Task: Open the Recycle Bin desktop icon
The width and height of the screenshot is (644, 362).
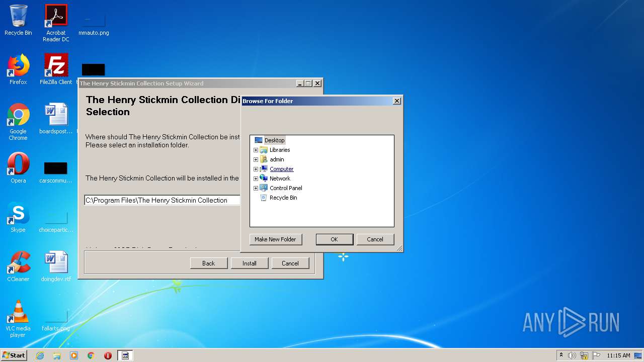Action: tap(18, 20)
